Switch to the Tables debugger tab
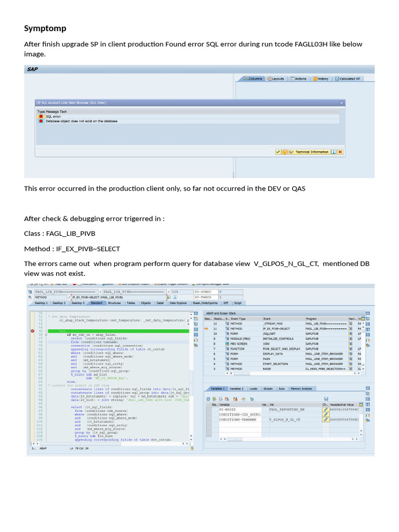Viewport: 399px width, 532px height. (x=131, y=303)
